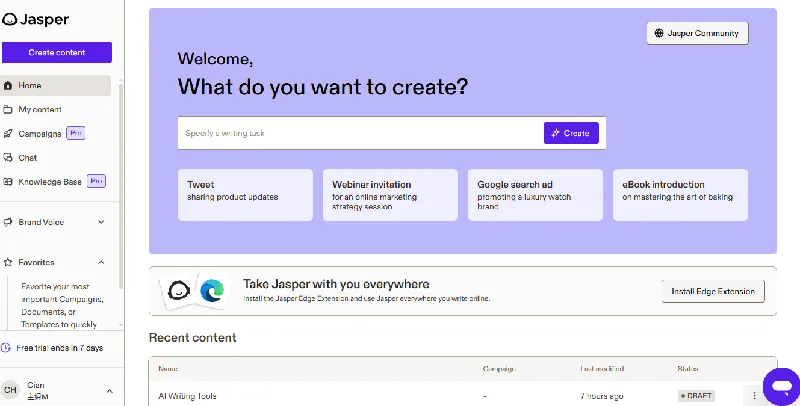The height and width of the screenshot is (406, 800).
Task: Click the Campaigns rocket icon
Action: pyautogui.click(x=8, y=134)
